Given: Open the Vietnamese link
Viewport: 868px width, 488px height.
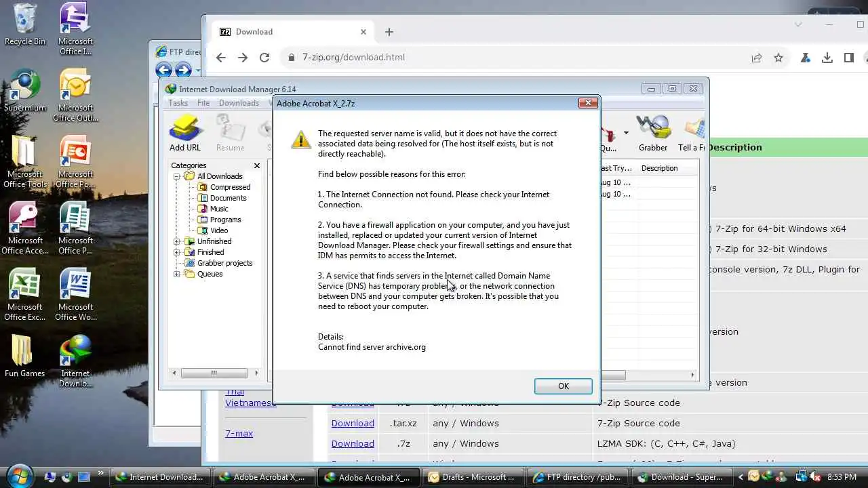Looking at the screenshot, I should pos(251,403).
